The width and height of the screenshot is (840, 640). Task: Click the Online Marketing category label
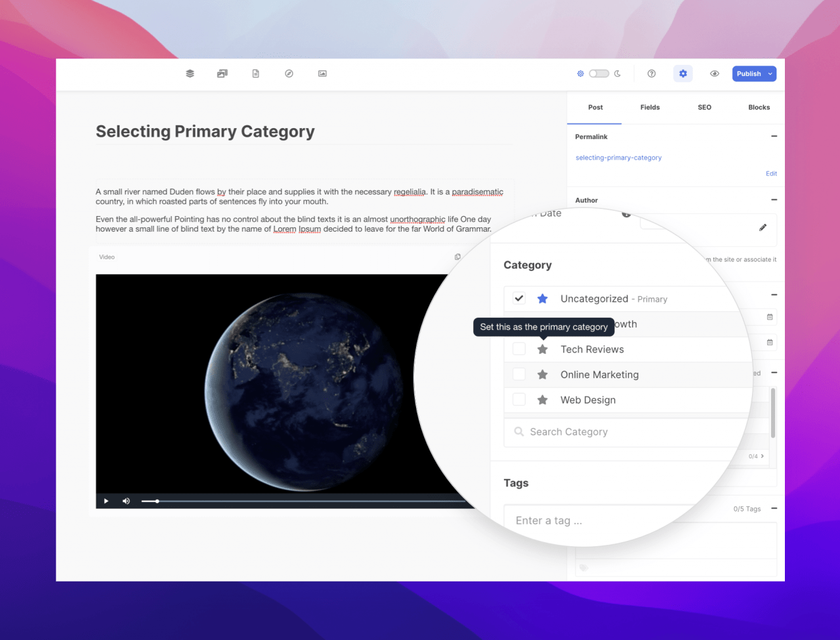(x=599, y=375)
